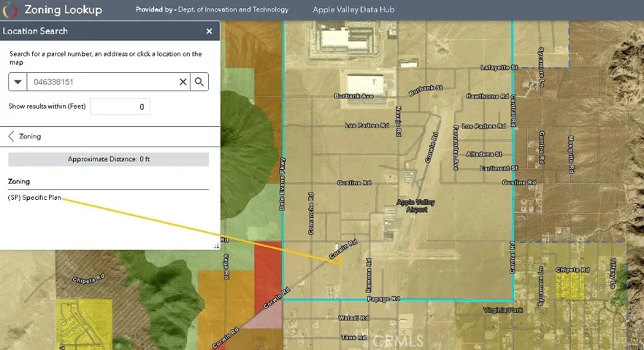Image resolution: width=644 pixels, height=350 pixels.
Task: Click the panel resize handle icon
Action: pyautogui.click(x=216, y=246)
